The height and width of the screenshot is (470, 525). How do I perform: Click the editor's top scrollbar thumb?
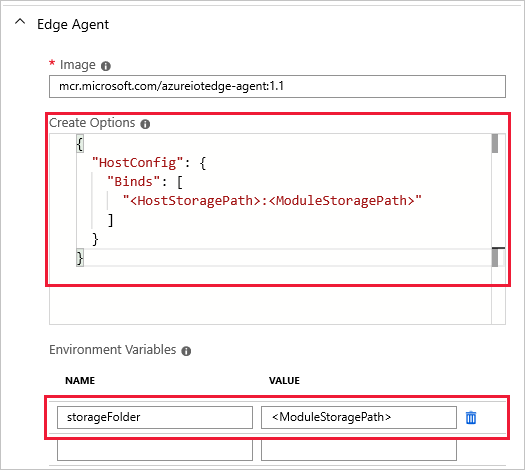[x=495, y=143]
